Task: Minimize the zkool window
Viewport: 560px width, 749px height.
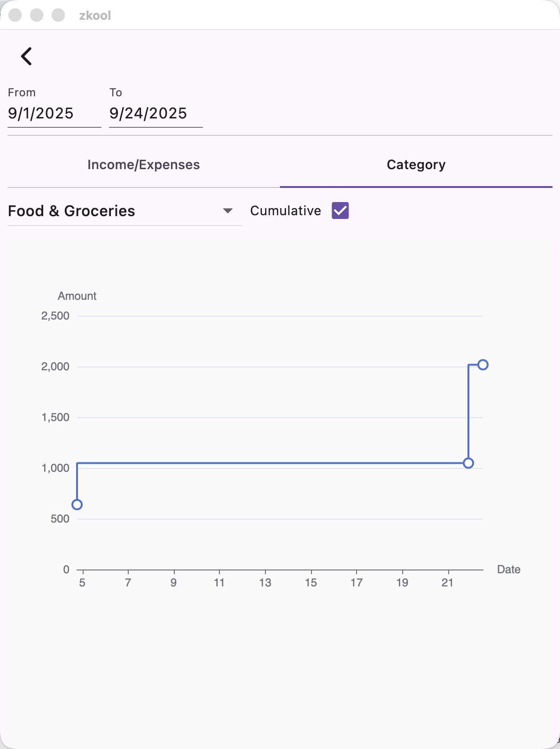Action: tap(37, 15)
